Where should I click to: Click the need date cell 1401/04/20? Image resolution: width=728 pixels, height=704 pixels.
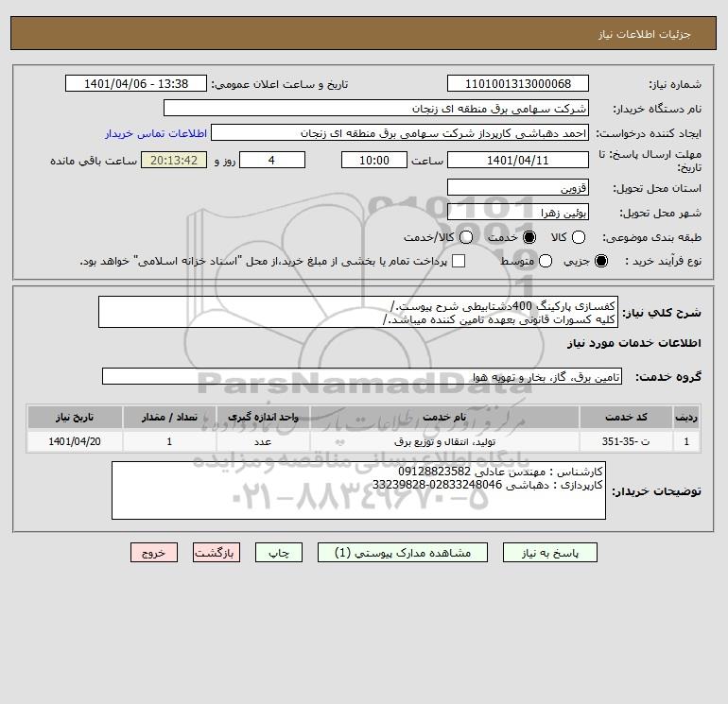point(75,441)
